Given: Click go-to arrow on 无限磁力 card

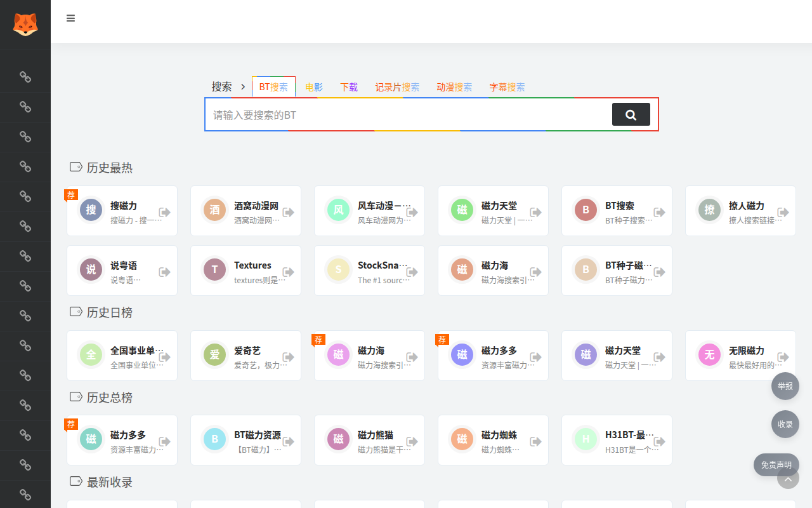Looking at the screenshot, I should pyautogui.click(x=783, y=357).
